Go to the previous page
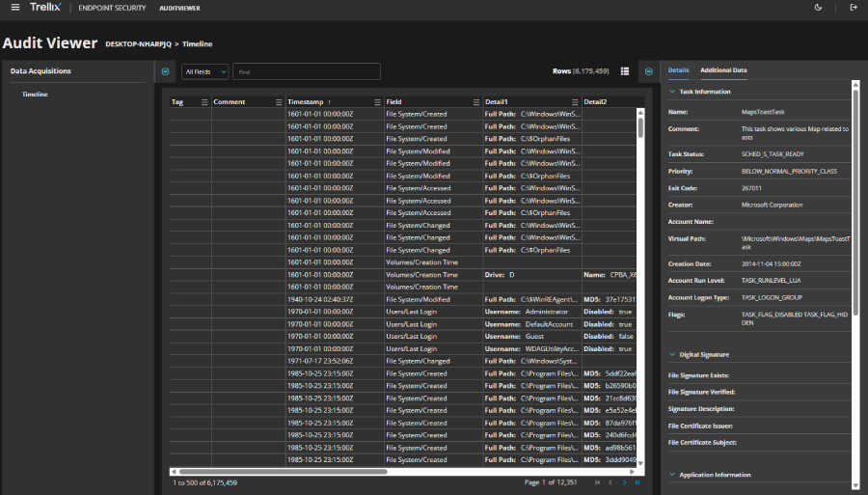This screenshot has width=868, height=495. 610,482
